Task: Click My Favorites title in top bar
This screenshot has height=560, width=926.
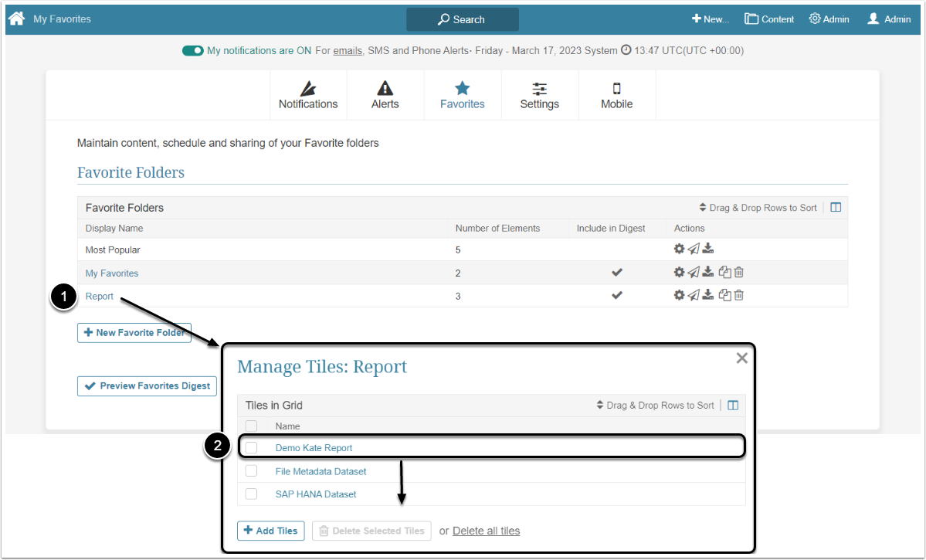Action: pyautogui.click(x=62, y=19)
